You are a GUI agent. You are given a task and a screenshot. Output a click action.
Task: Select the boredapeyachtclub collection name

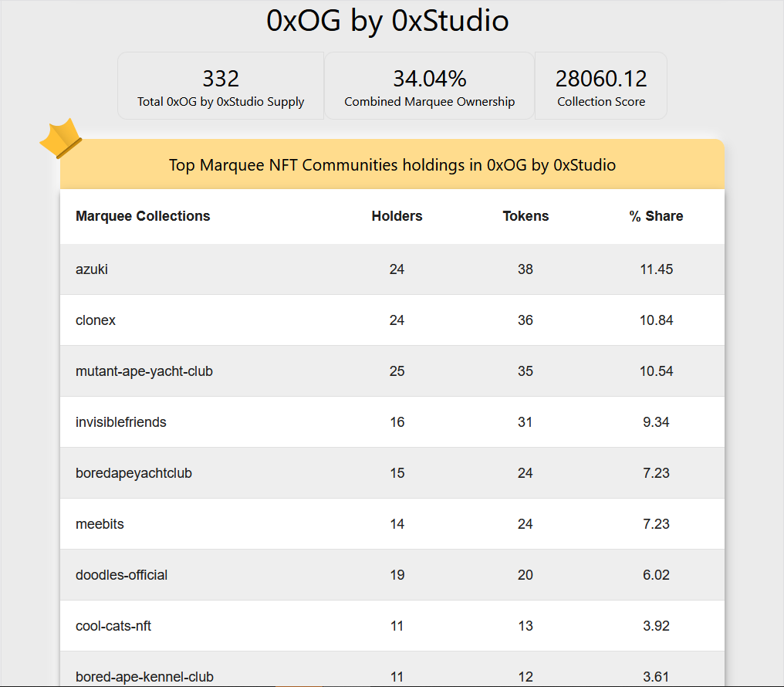pyautogui.click(x=133, y=473)
